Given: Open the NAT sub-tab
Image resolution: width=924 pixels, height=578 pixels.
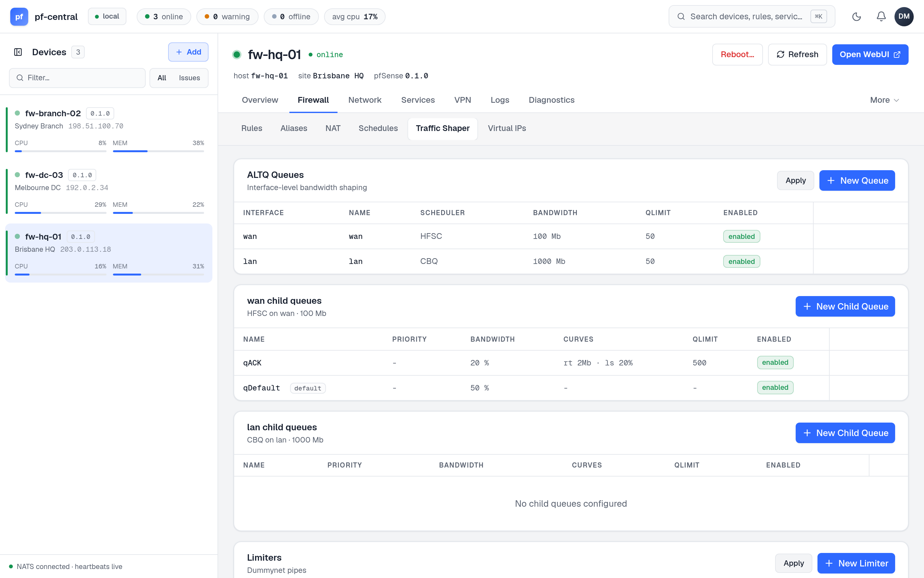Looking at the screenshot, I should point(333,128).
